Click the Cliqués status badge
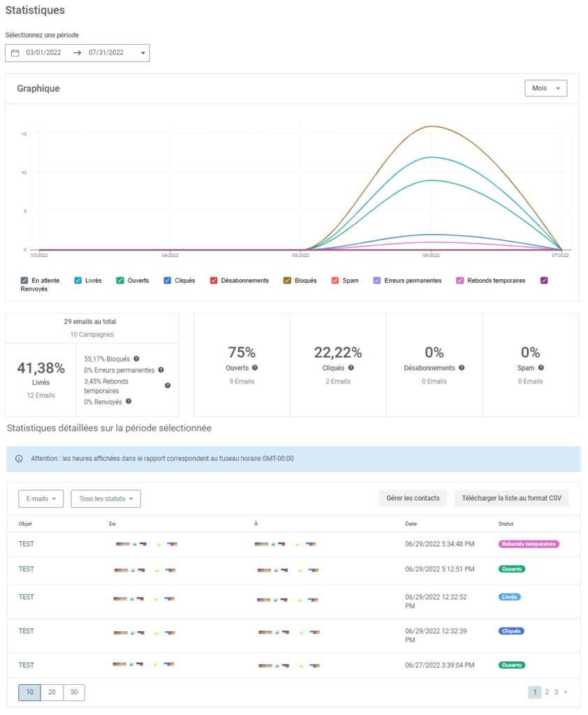 coord(511,631)
